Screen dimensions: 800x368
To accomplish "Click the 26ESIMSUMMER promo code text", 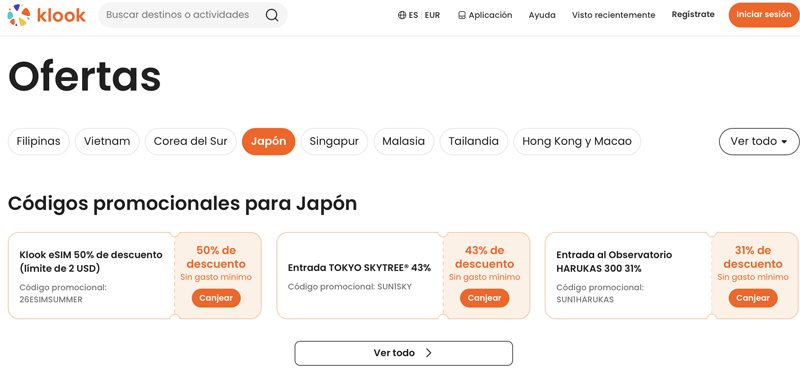I will click(x=51, y=300).
